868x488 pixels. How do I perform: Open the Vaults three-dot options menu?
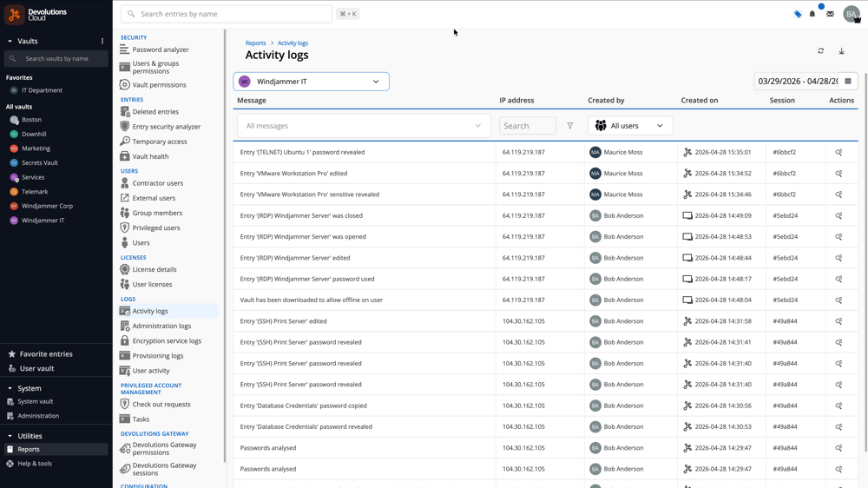tap(102, 41)
